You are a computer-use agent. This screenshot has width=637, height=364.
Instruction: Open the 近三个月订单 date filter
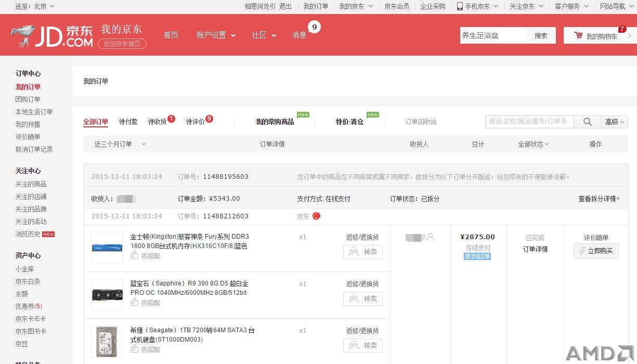(x=120, y=144)
